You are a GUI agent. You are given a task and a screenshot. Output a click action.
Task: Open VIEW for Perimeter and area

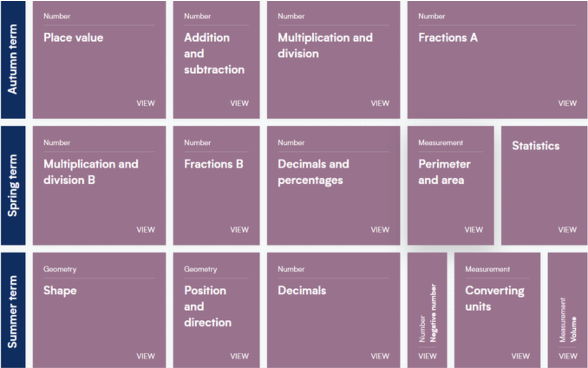click(474, 230)
